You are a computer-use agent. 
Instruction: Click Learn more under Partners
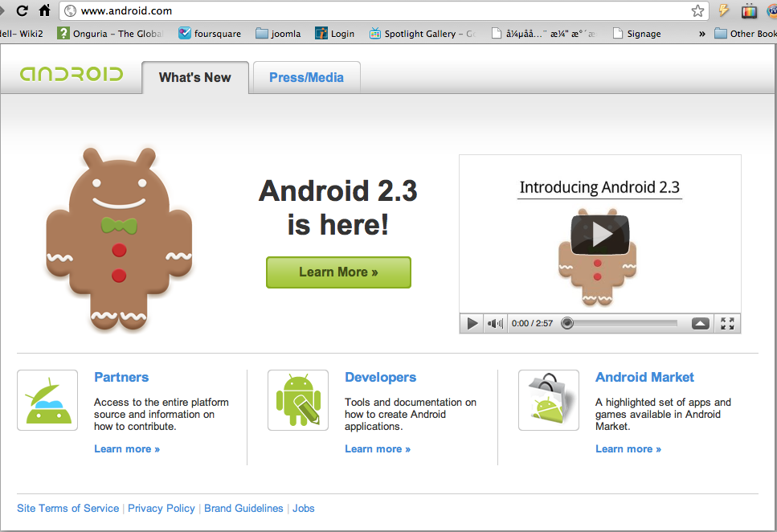pos(127,448)
